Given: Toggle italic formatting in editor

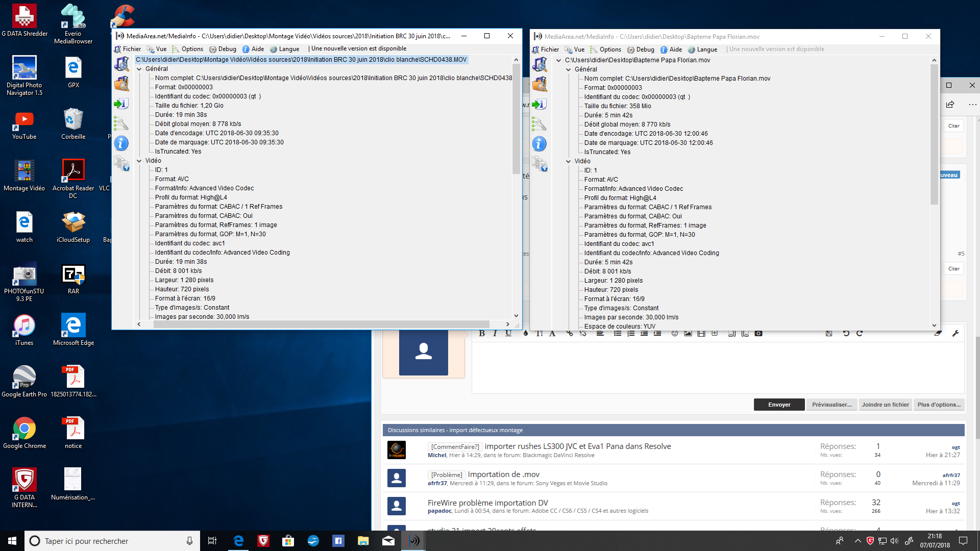Looking at the screenshot, I should click(x=495, y=333).
